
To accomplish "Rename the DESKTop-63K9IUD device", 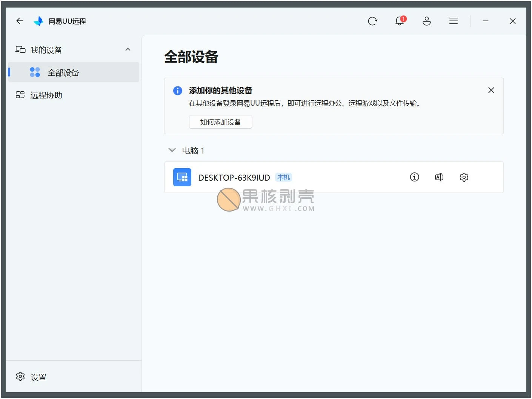I will [439, 177].
